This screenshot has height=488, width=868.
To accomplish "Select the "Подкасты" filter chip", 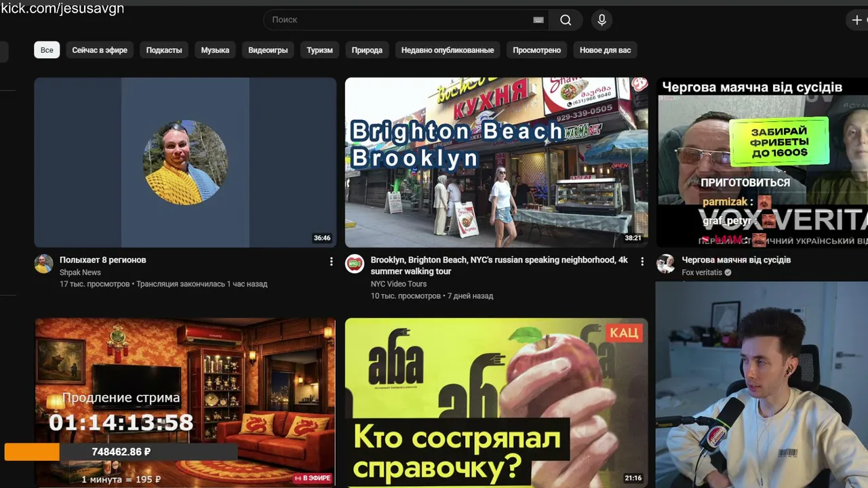I will click(164, 50).
